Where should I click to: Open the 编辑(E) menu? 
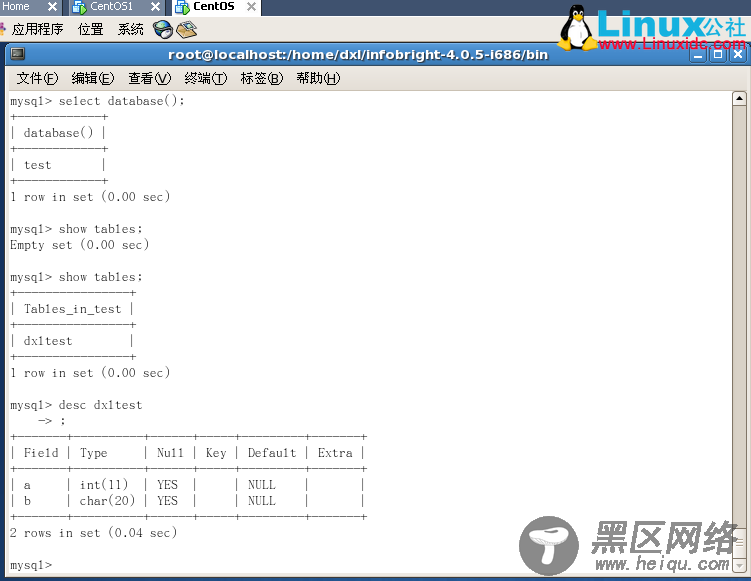point(92,78)
